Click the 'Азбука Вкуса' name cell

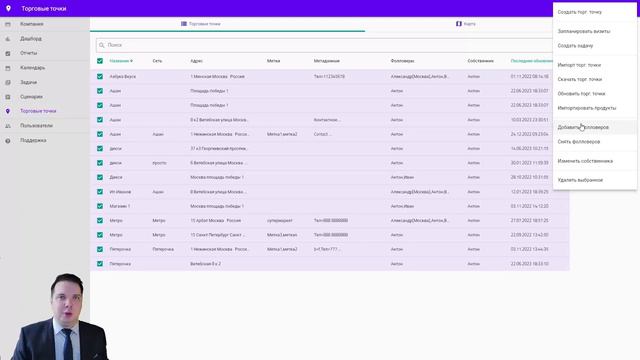tap(122, 76)
